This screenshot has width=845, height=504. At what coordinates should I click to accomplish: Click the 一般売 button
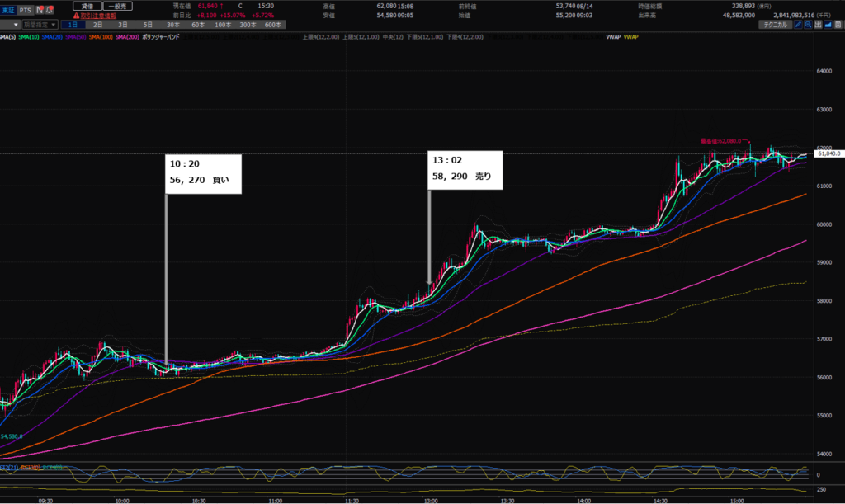click(x=117, y=7)
